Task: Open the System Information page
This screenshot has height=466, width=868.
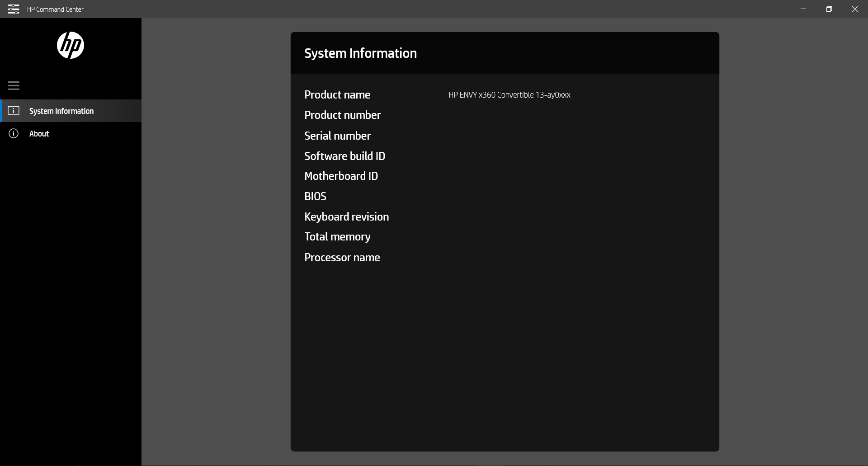Action: click(71, 111)
